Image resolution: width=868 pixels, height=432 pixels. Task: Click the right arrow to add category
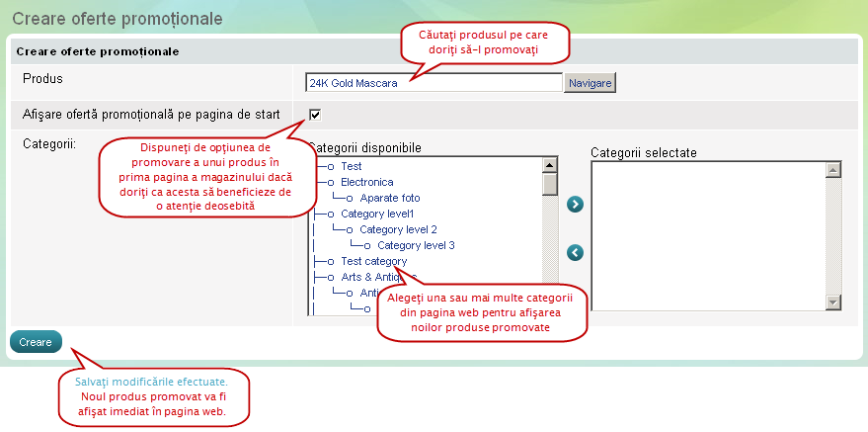pos(576,205)
